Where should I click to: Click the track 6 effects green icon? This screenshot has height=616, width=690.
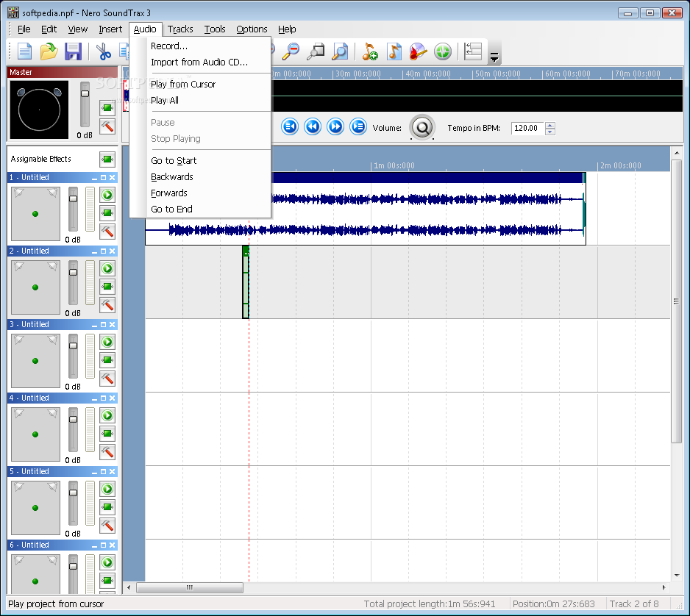point(107,581)
